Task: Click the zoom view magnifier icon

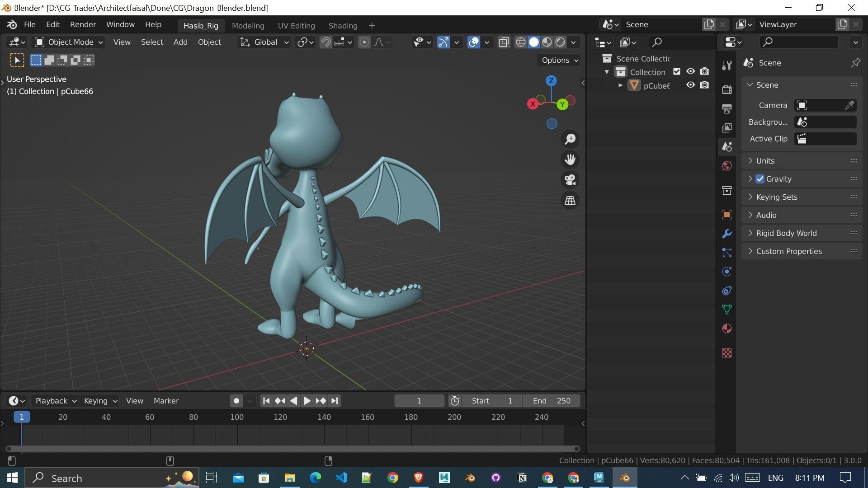Action: pyautogui.click(x=570, y=139)
